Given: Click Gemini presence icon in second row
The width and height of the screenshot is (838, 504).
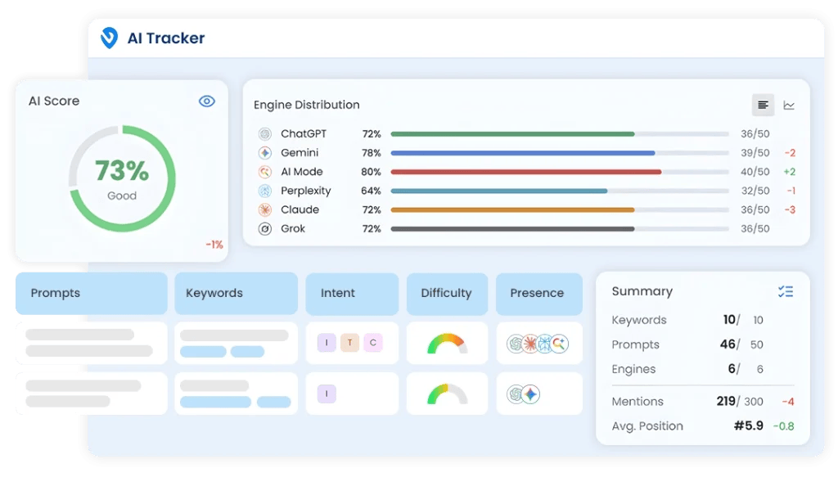Looking at the screenshot, I should (x=530, y=394).
